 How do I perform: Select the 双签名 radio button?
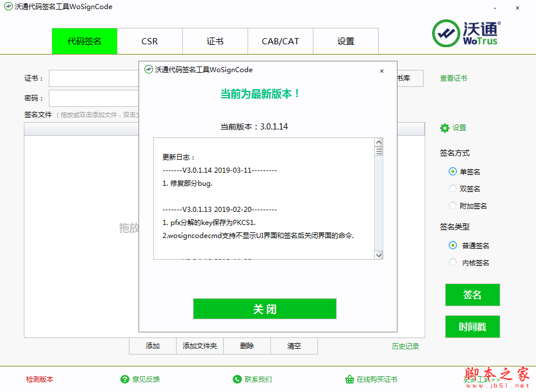pyautogui.click(x=453, y=189)
